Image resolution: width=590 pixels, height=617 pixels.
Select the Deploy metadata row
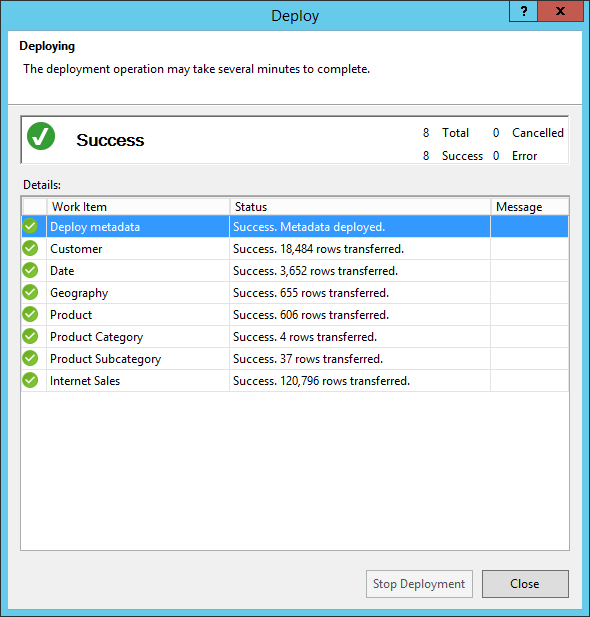(295, 227)
